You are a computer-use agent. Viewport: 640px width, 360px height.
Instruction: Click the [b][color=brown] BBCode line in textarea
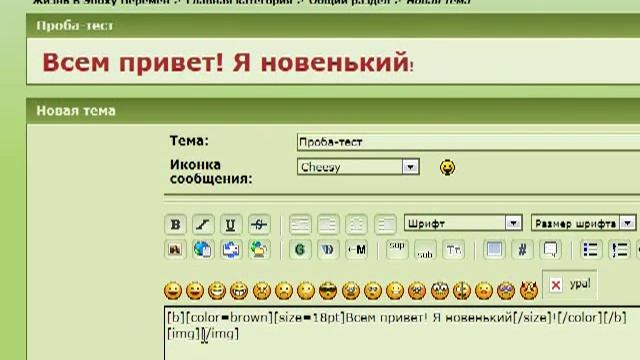click(397, 318)
